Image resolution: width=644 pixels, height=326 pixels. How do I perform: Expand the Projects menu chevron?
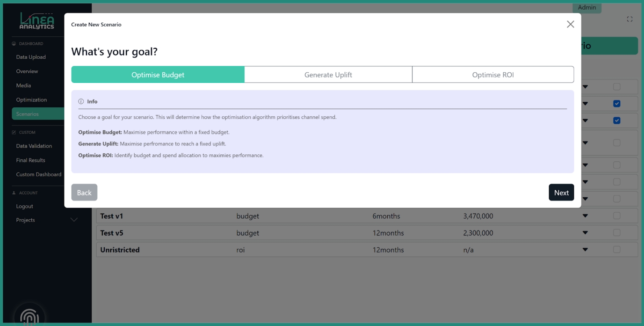74,220
